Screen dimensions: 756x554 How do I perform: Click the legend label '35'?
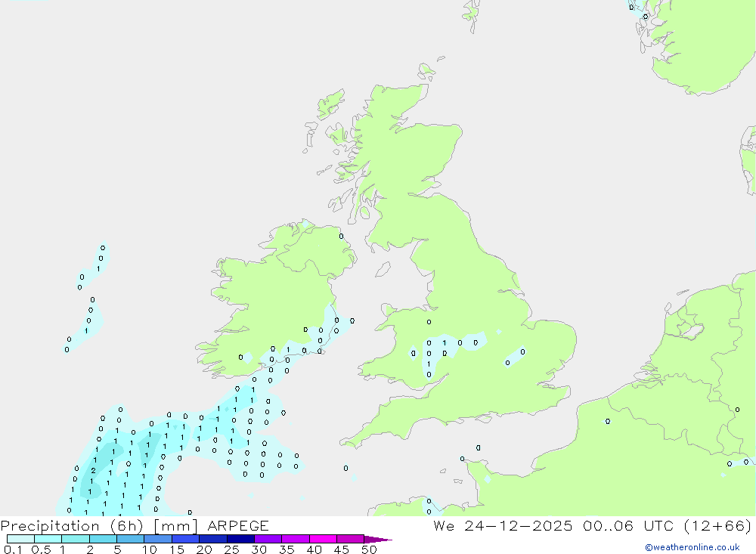(x=287, y=549)
